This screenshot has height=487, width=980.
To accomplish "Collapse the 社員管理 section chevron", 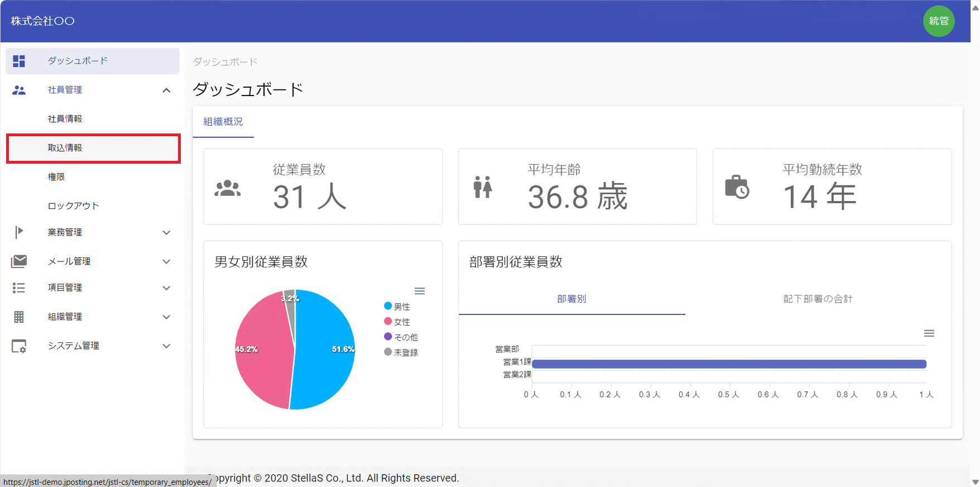I will click(x=166, y=90).
